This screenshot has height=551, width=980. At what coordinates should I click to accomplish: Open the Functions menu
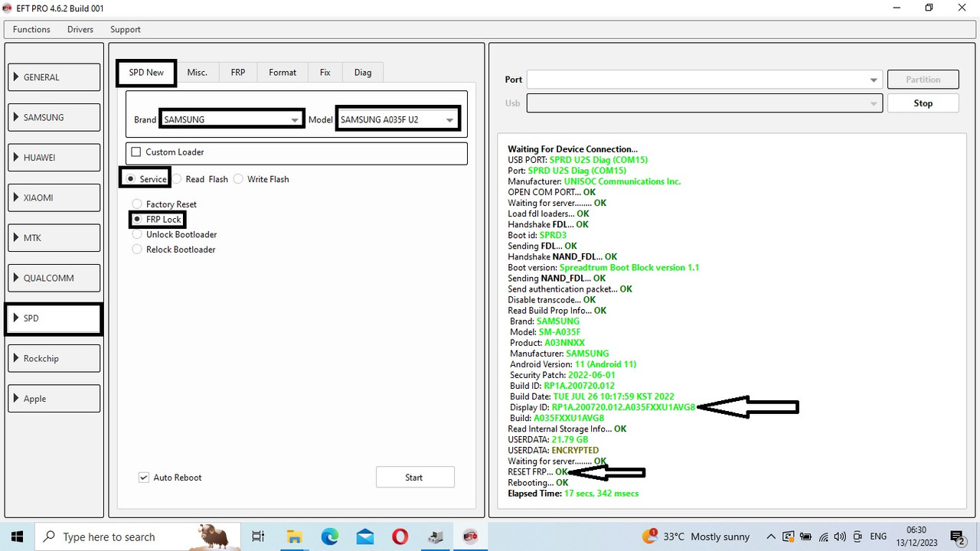click(31, 29)
